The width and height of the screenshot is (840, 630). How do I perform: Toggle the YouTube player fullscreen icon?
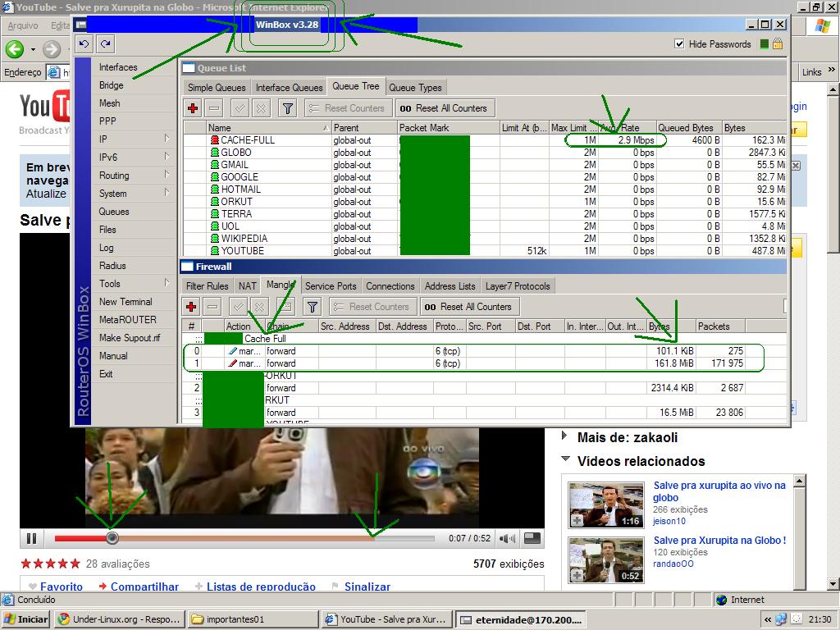click(532, 538)
